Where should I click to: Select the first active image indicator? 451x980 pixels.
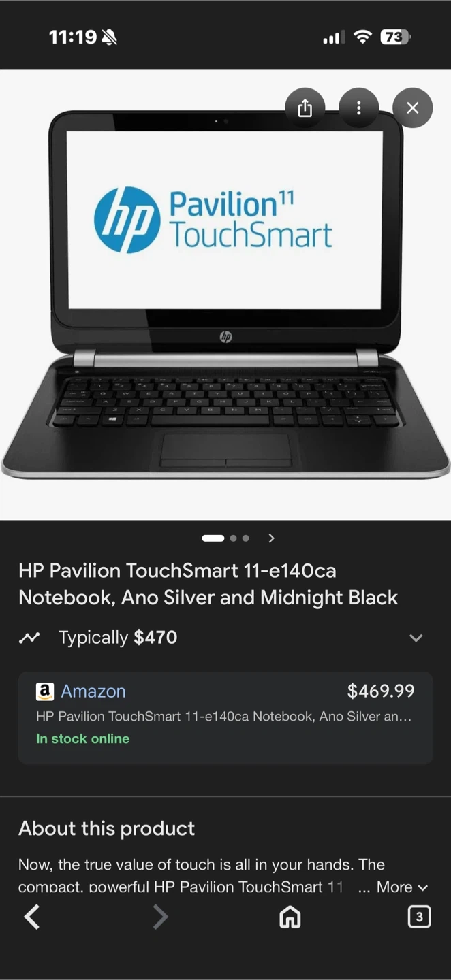pyautogui.click(x=213, y=538)
